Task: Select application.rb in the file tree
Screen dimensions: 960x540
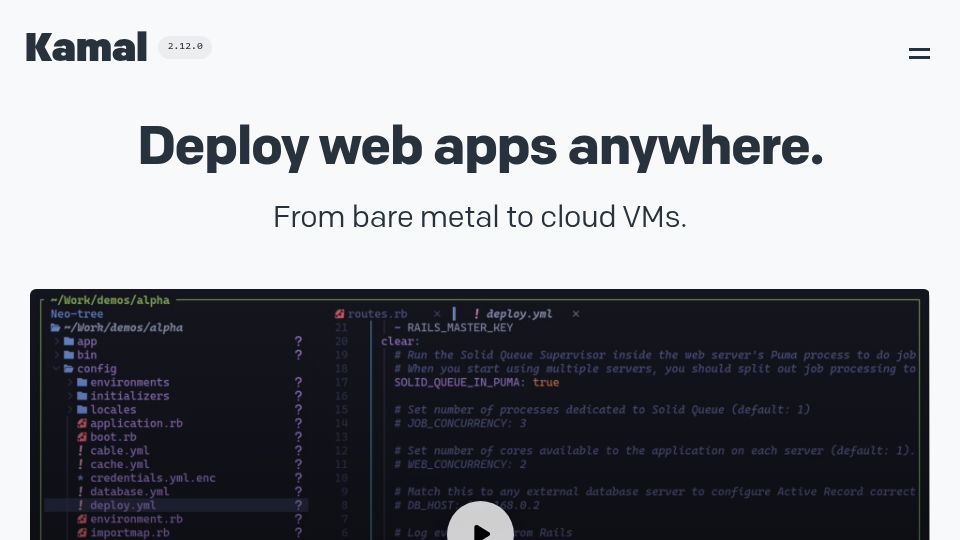Action: (x=137, y=423)
